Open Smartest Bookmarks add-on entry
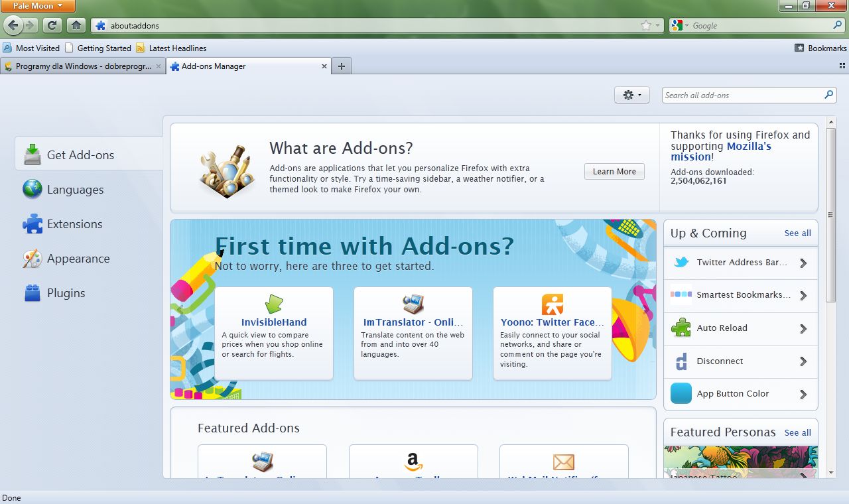Image resolution: width=849 pixels, height=504 pixels. 741,295
